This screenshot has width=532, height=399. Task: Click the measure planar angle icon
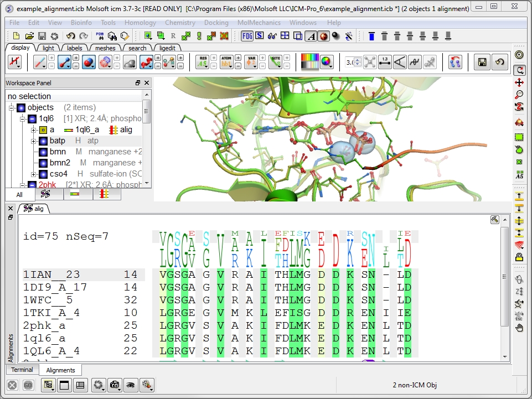click(399, 62)
